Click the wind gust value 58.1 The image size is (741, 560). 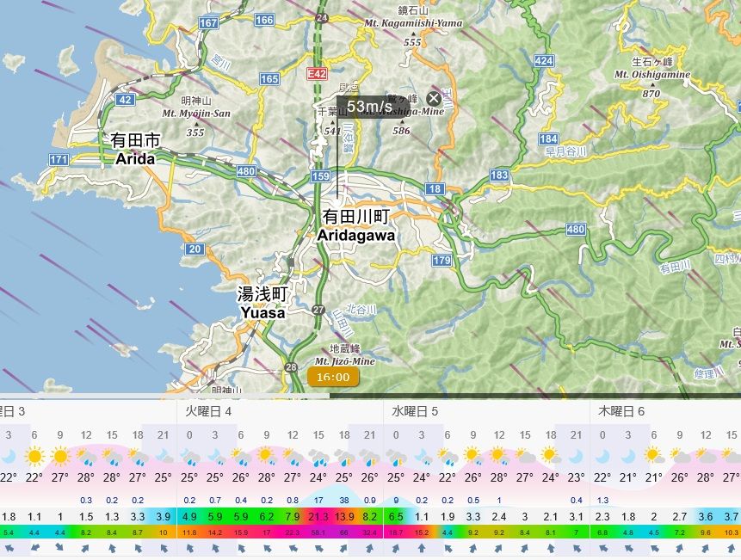[318, 533]
